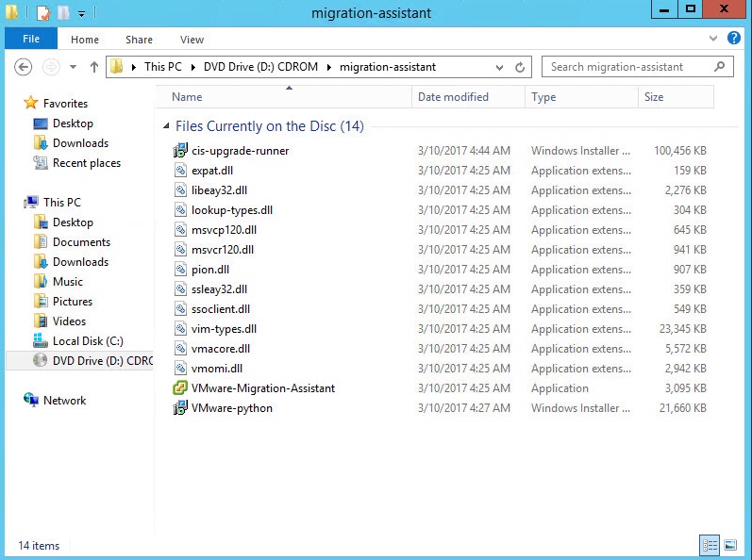Click the Back navigation arrow
The image size is (752, 560).
click(25, 67)
